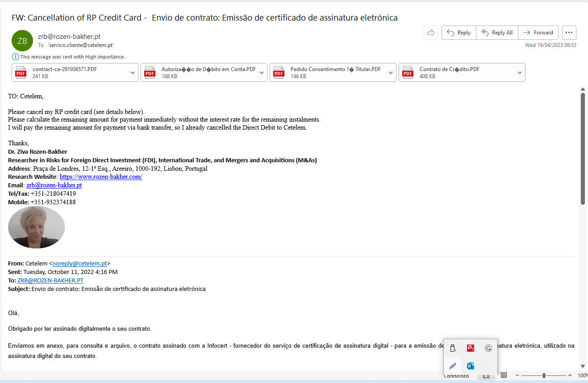This screenshot has height=383, width=588.
Task: Click the zoom out minus button
Action: tap(517, 375)
